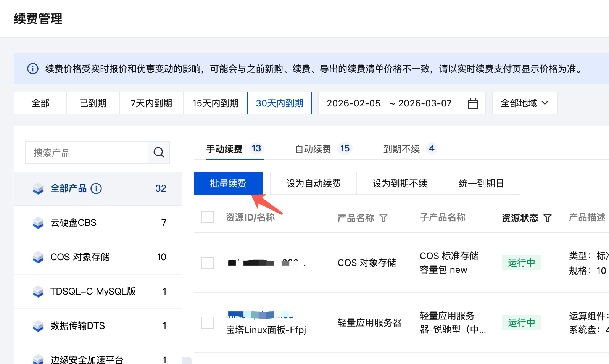Screen dimensions: 609x364
Task: Click the 批量续费 button
Action: point(228,183)
